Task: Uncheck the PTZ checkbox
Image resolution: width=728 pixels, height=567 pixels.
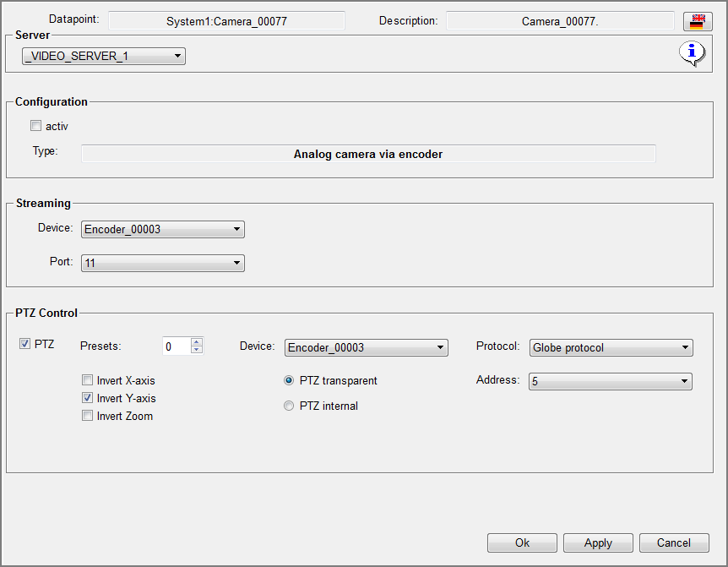Action: point(24,344)
